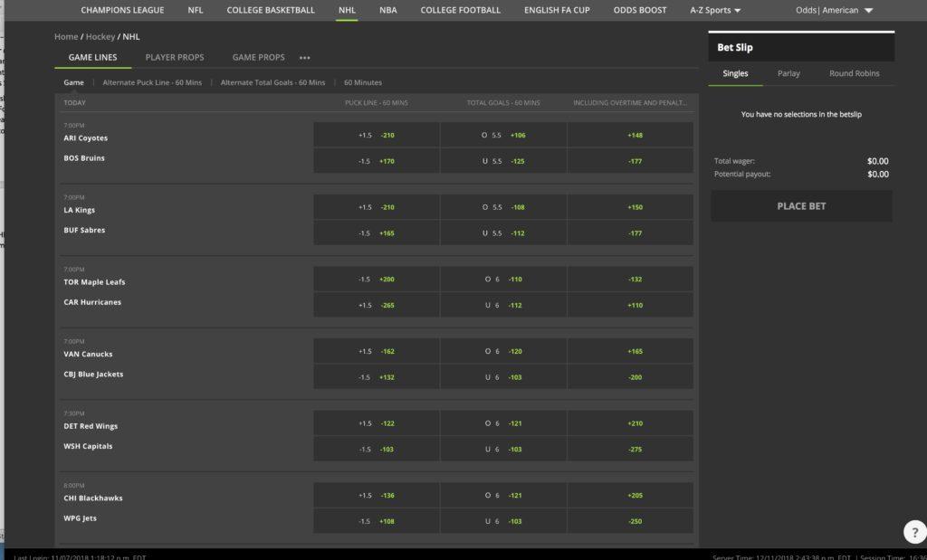927x560 pixels.
Task: Pick TOR Maple Leafs -1.5 at +200
Action: point(377,280)
